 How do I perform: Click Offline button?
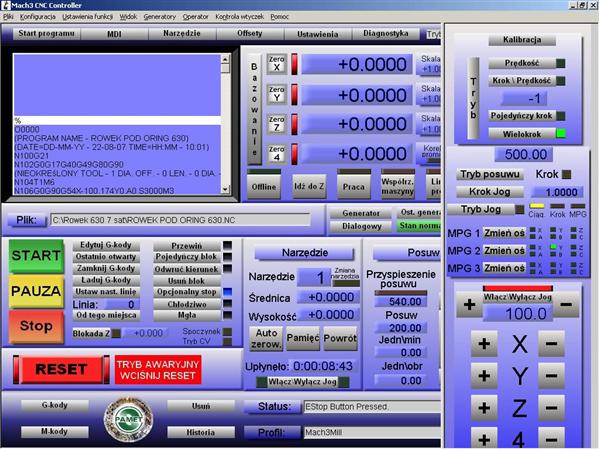coord(264,186)
